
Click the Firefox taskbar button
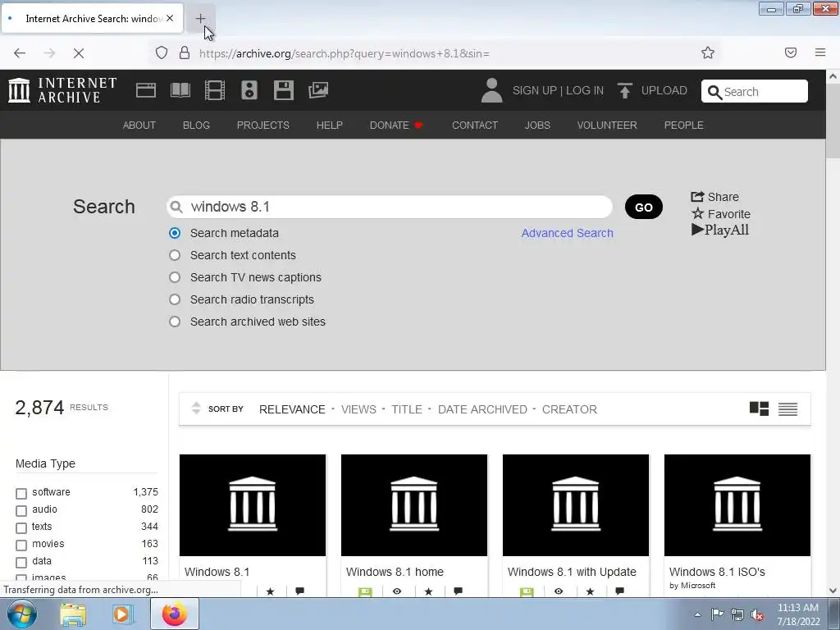(x=175, y=614)
